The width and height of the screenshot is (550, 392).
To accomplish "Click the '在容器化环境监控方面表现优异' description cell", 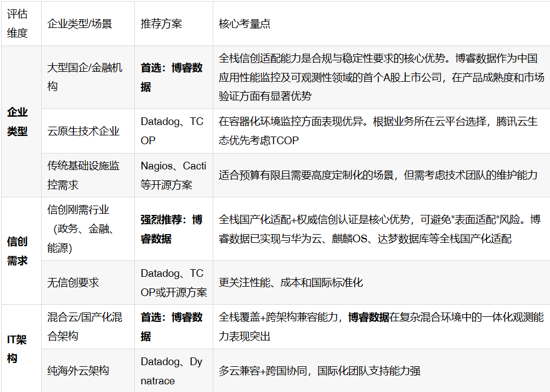I will click(382, 131).
